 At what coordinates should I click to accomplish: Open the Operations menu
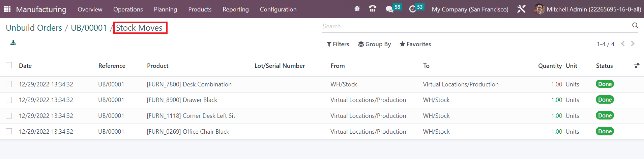(x=128, y=9)
